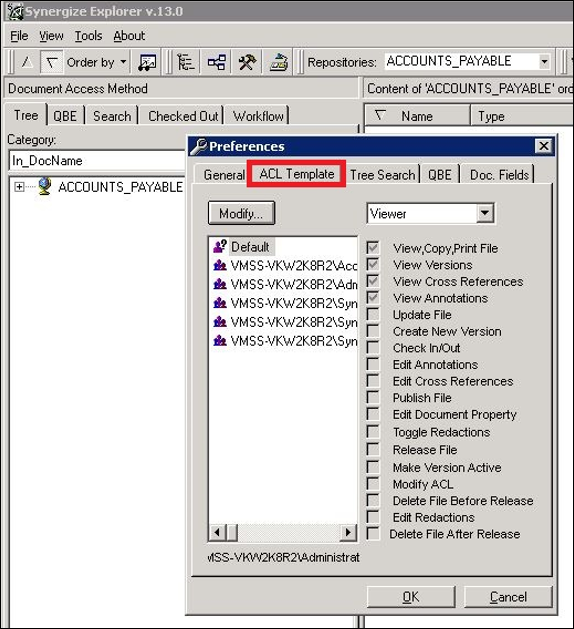Expand the ACCOUNTS_PAYABLE tree node

(19, 187)
